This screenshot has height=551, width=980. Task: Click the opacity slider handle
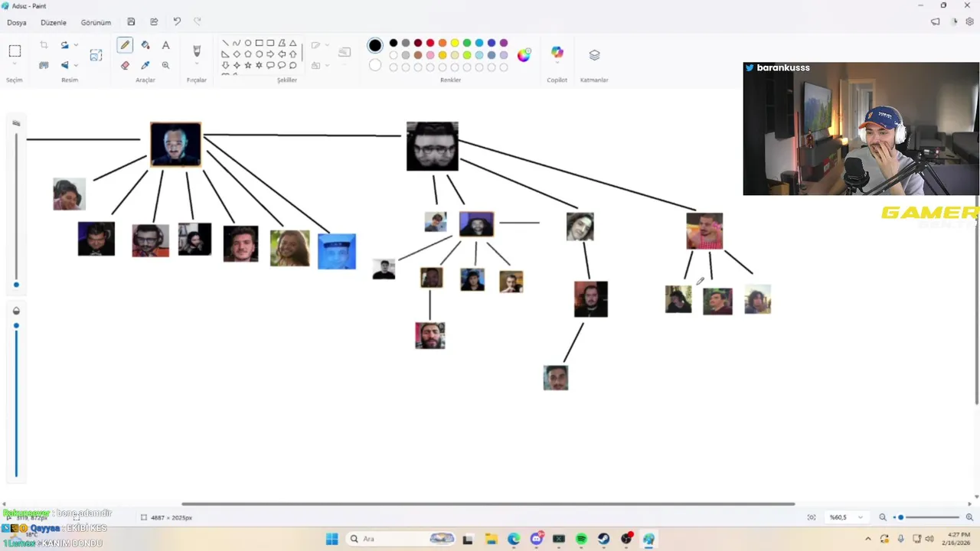[x=16, y=326]
